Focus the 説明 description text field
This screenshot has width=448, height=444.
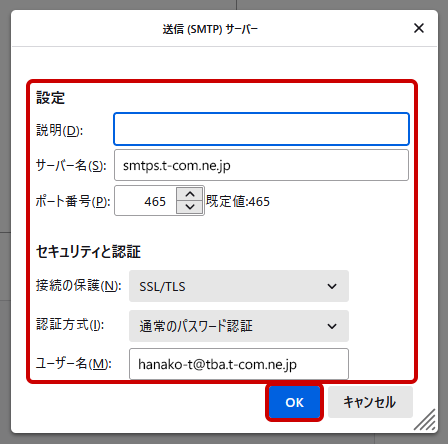(x=261, y=129)
